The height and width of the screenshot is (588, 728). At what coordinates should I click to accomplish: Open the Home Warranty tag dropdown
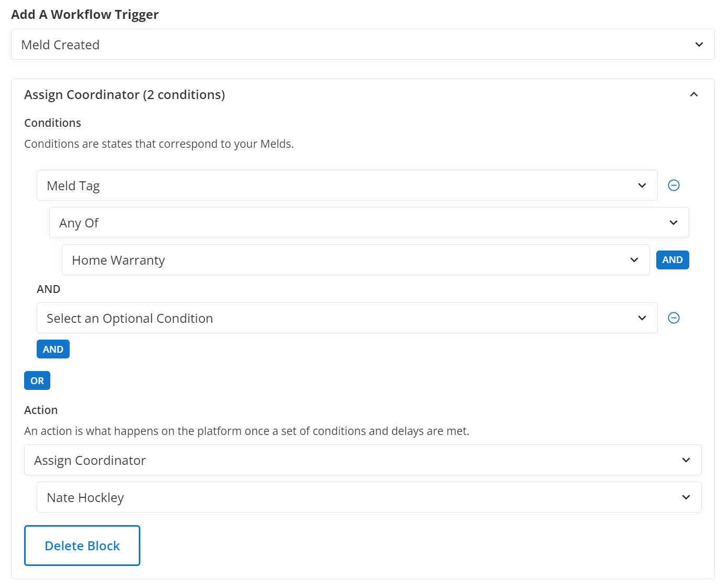click(x=355, y=260)
